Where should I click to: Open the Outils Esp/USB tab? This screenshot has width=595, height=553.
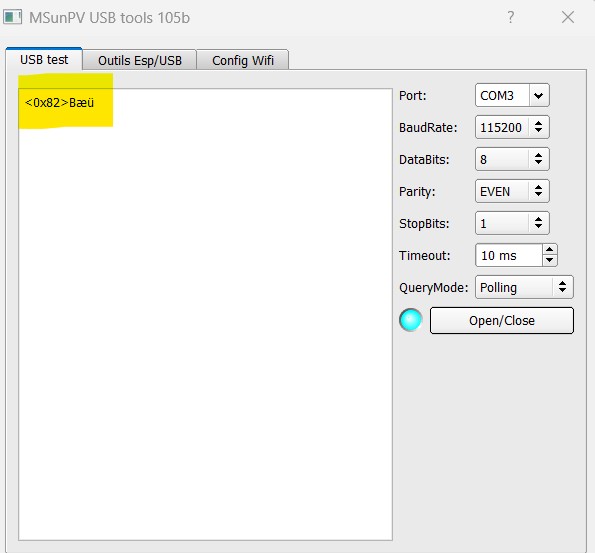[x=140, y=60]
